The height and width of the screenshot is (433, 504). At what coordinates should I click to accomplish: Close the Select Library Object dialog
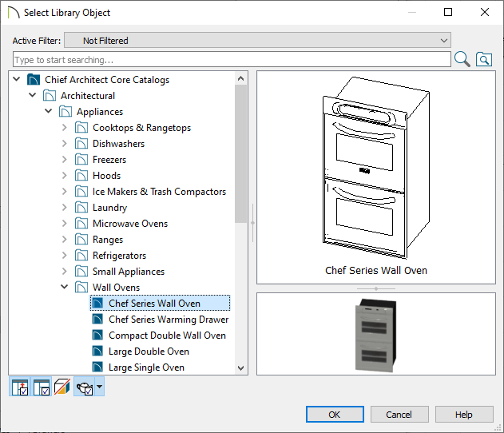485,12
